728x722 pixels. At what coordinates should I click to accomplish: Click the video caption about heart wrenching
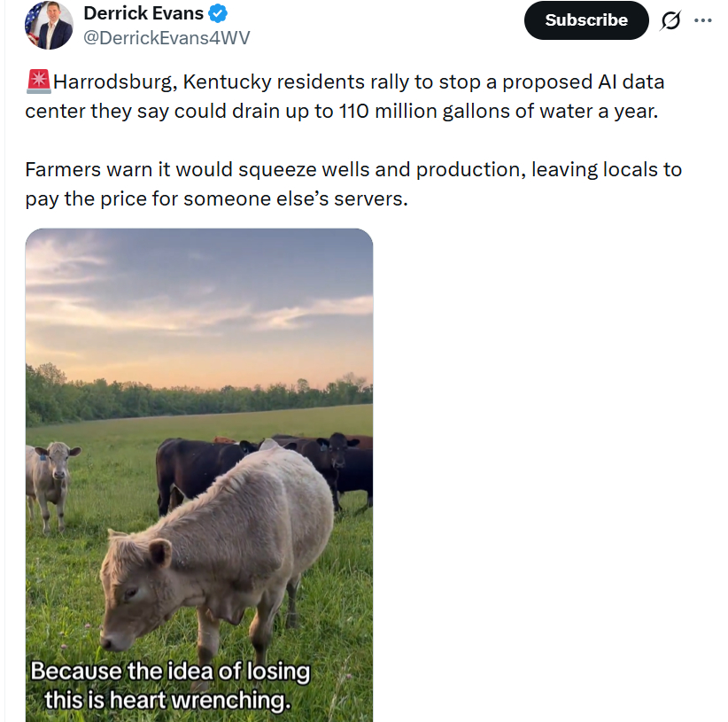[x=170, y=686]
